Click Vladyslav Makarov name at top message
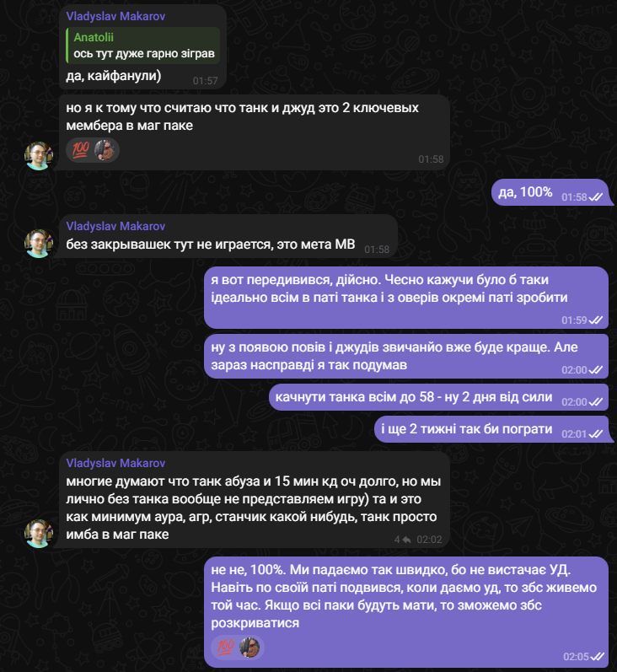The height and width of the screenshot is (672, 617). tap(115, 15)
